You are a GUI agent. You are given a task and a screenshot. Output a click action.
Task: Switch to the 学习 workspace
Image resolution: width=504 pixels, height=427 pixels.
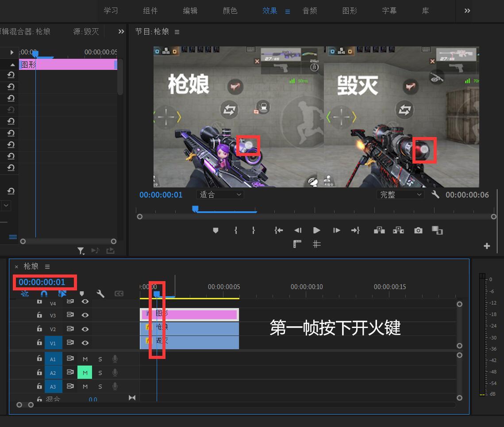[111, 11]
